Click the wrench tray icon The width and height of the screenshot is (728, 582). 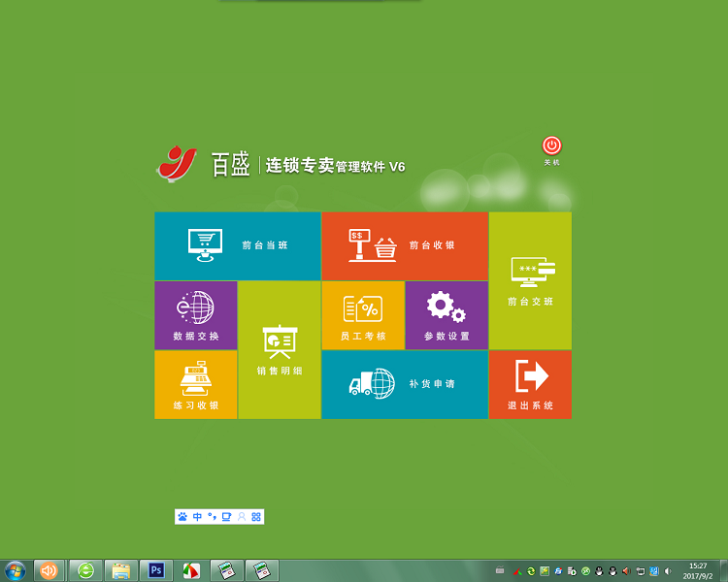545,571
